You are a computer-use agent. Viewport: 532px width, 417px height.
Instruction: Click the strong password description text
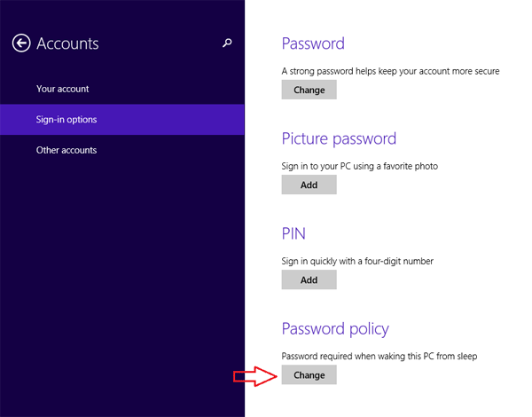point(390,71)
